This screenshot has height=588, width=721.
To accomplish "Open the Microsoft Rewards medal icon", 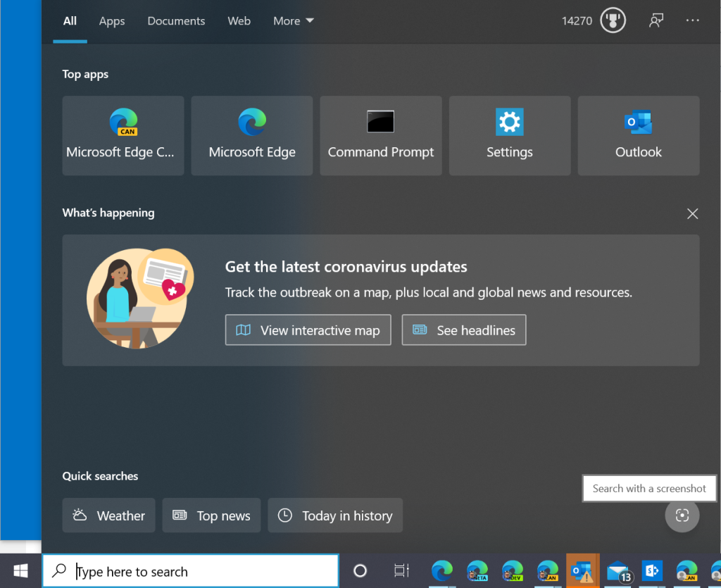I will (612, 20).
